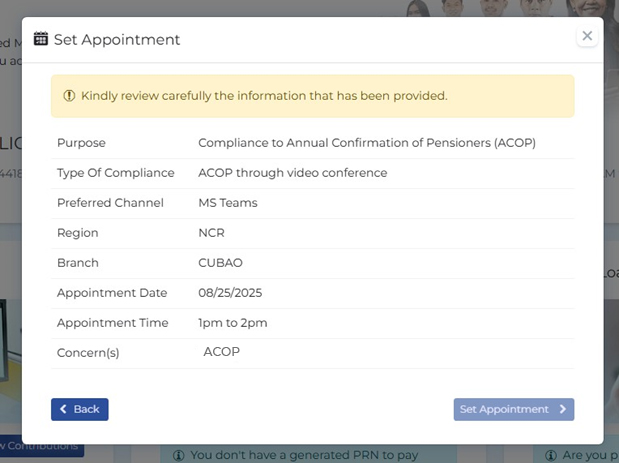This screenshot has width=619, height=463.
Task: Click the MS Teams preferred channel value
Action: (228, 203)
